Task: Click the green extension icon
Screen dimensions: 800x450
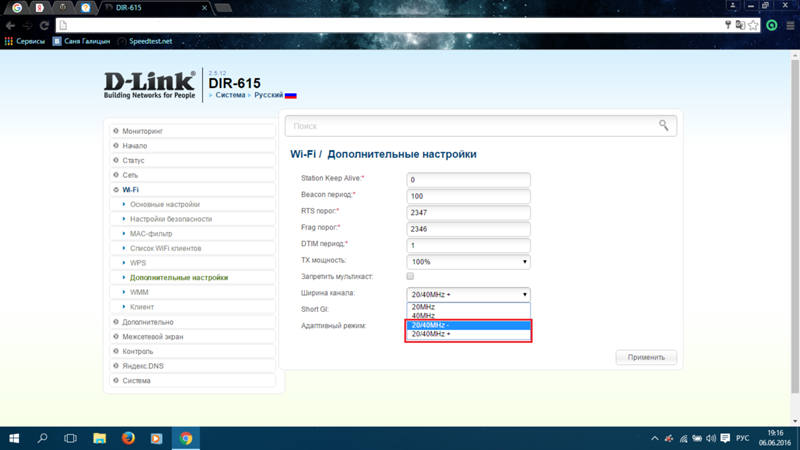Action: (772, 26)
